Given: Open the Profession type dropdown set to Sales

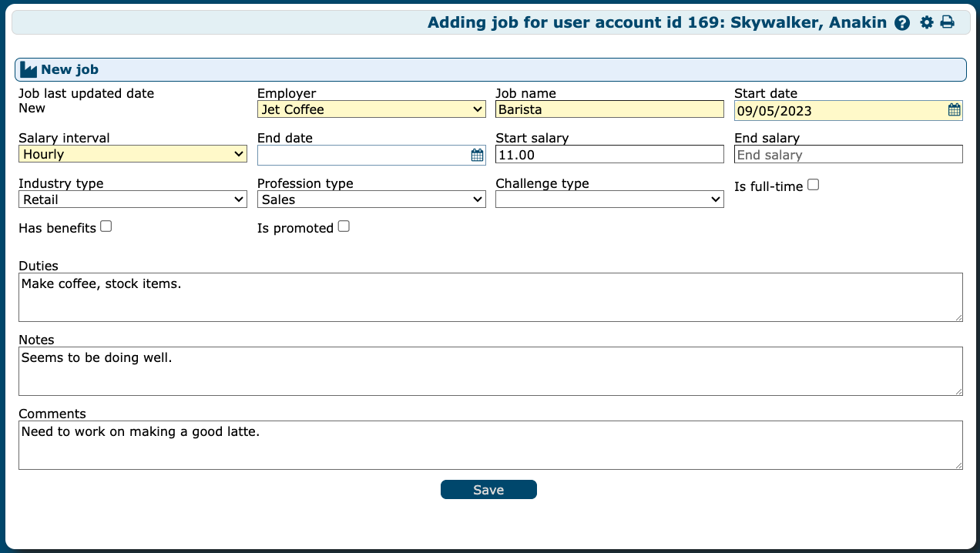Looking at the screenshot, I should click(371, 199).
